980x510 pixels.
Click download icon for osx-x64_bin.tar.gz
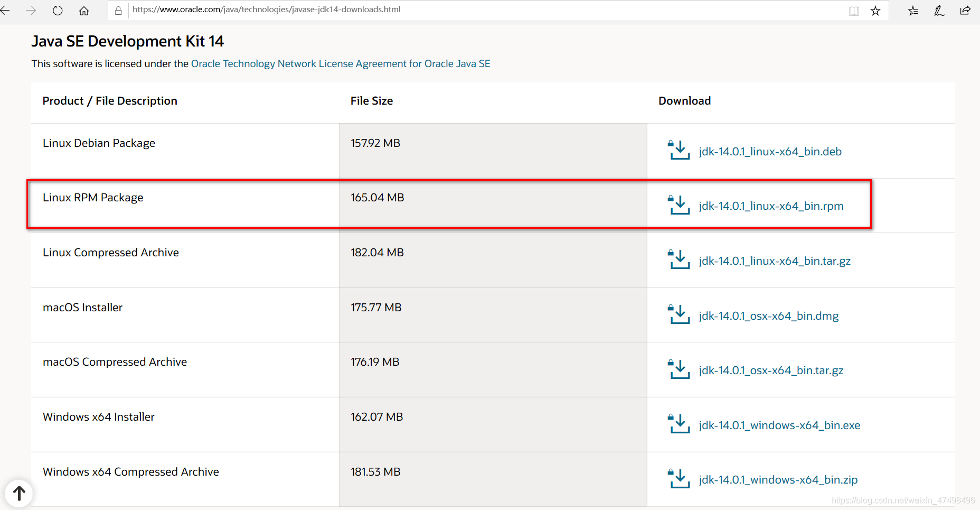point(679,369)
